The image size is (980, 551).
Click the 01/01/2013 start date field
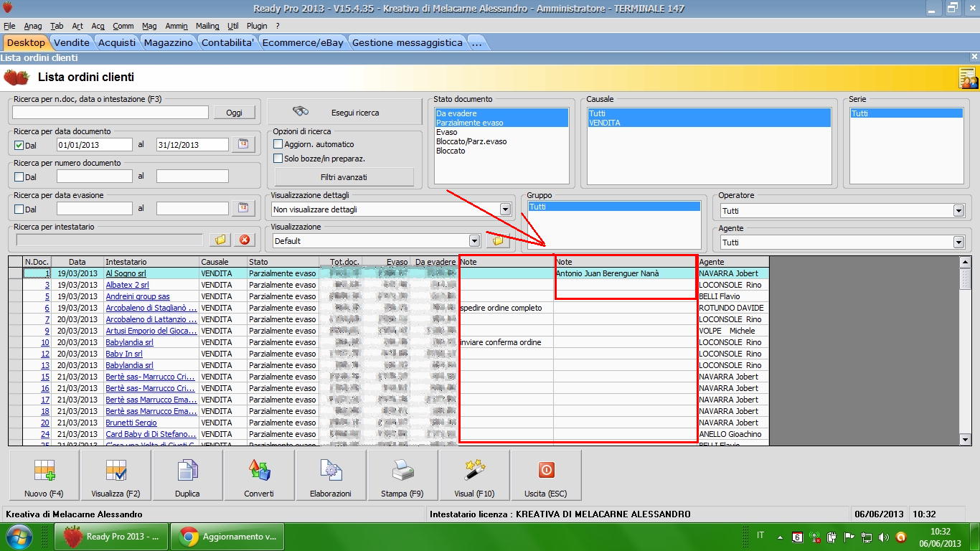(95, 145)
